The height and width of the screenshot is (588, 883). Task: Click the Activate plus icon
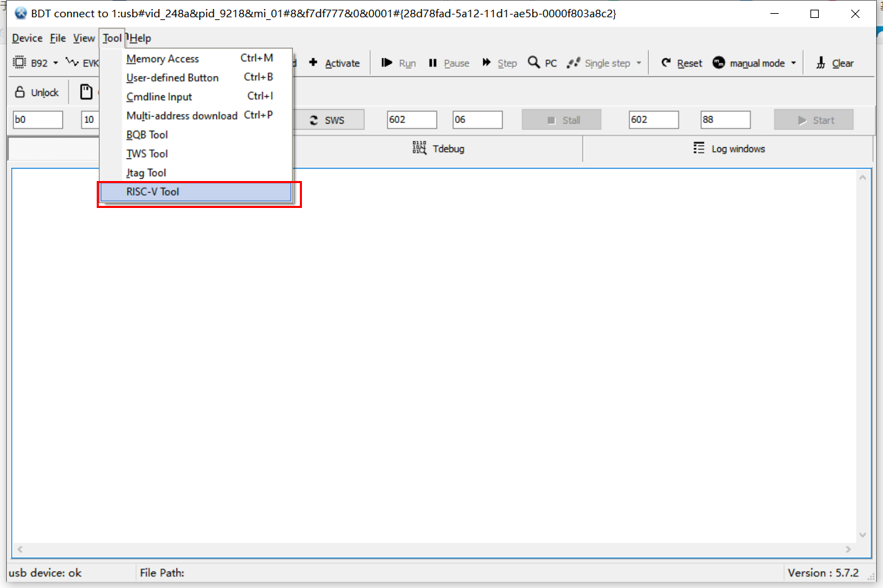313,63
